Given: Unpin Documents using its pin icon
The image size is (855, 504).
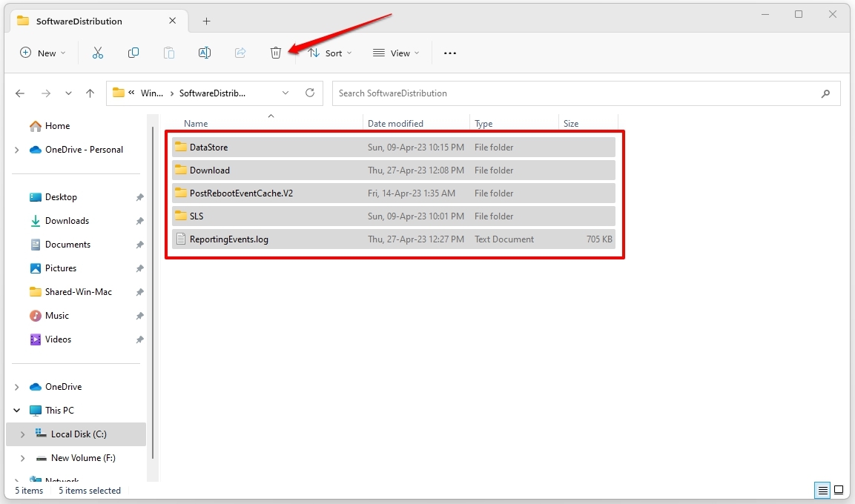Looking at the screenshot, I should tap(139, 245).
